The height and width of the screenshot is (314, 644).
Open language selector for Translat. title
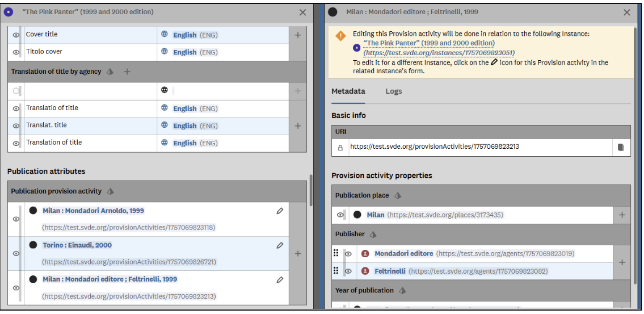[195, 126]
